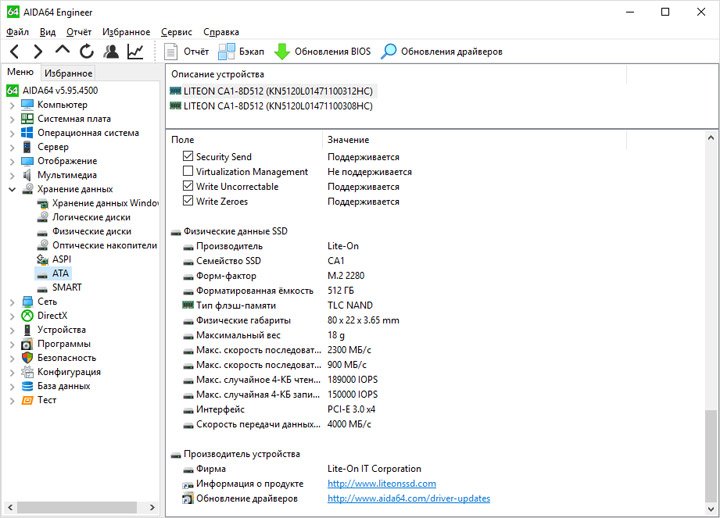Click the details pane scroll up arrow
The image size is (720, 518).
coord(710,137)
